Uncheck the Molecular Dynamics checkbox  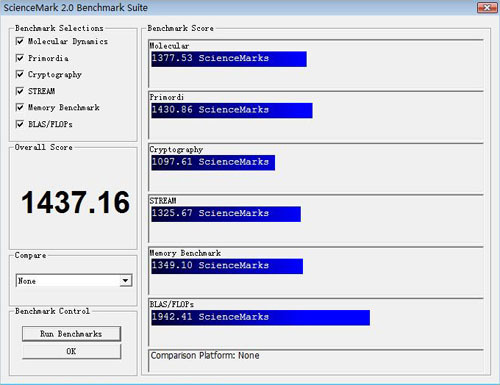coord(20,41)
